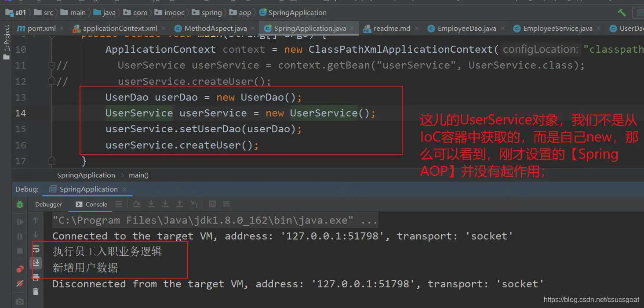Close the MethodAspect.java tab
This screenshot has width=644, height=308.
pos(252,28)
